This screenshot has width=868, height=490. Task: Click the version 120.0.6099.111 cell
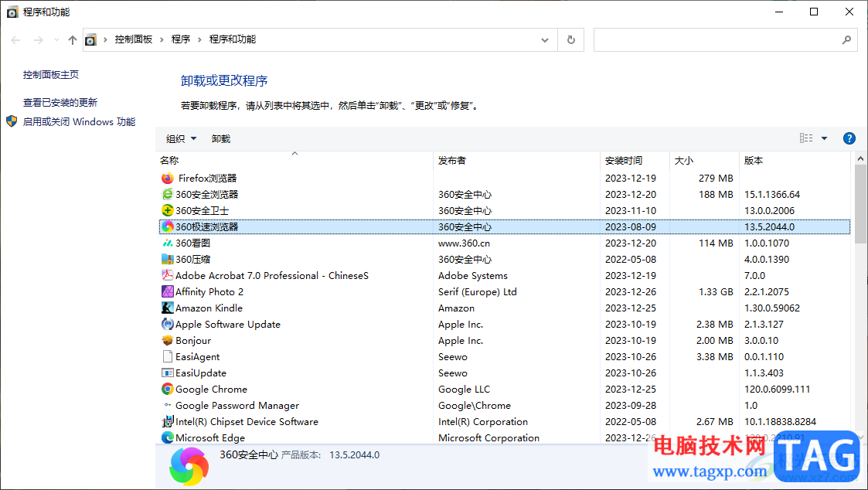pyautogui.click(x=778, y=390)
